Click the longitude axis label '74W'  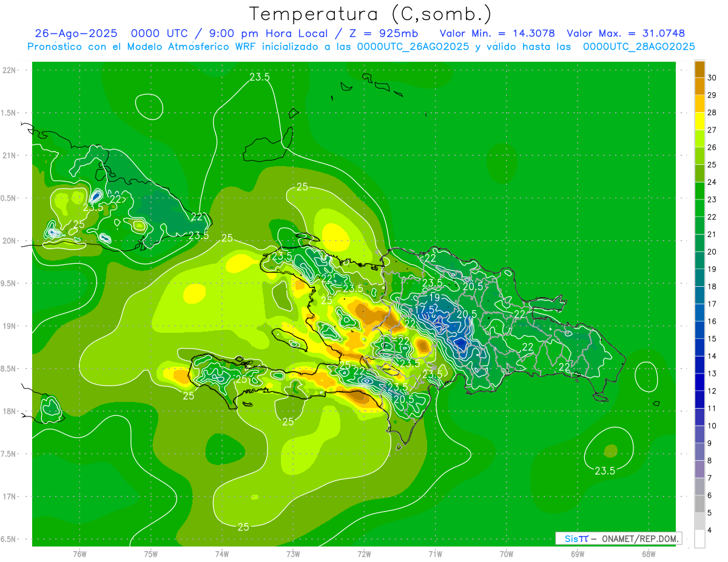coord(221,554)
